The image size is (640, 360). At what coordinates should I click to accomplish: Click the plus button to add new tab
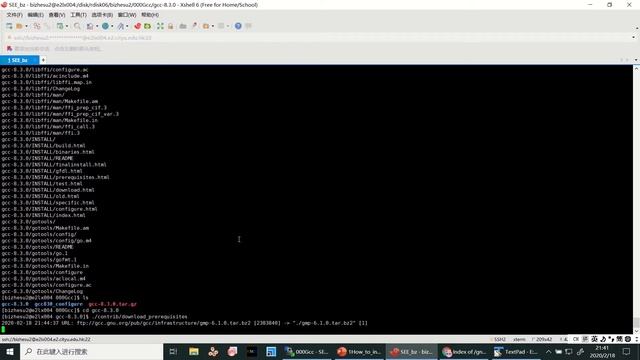[x=43, y=60]
